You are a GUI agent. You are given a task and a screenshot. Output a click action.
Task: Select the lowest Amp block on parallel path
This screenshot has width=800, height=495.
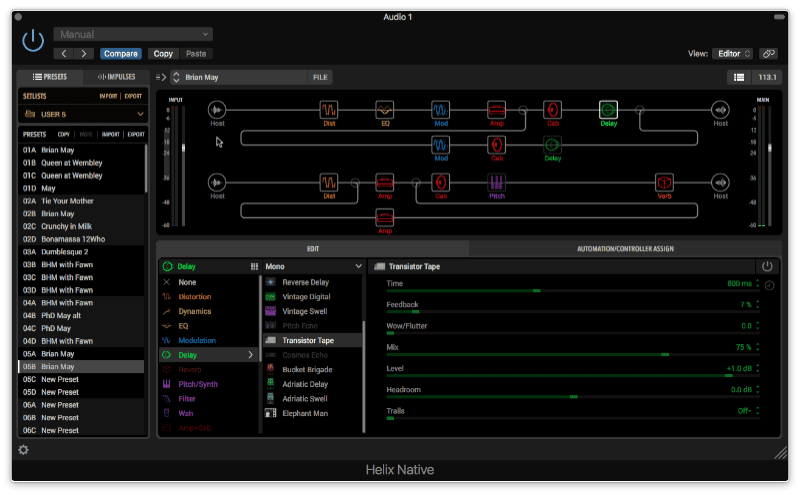click(385, 218)
